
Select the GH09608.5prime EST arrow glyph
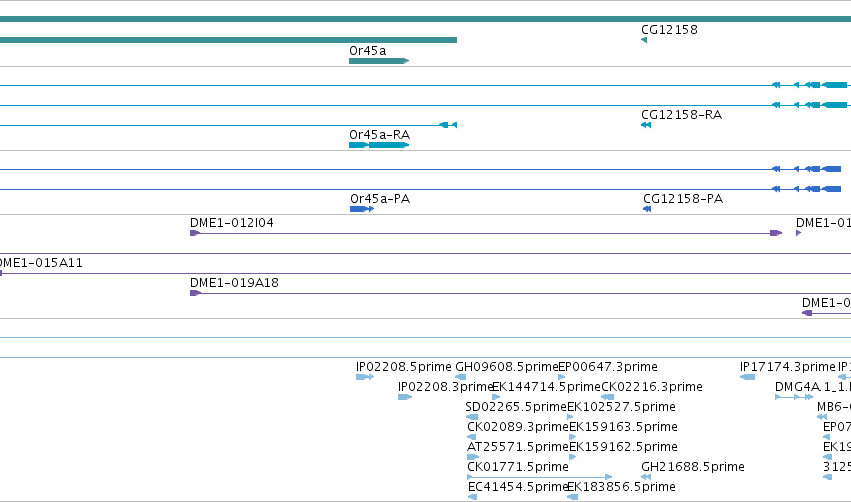(x=460, y=377)
